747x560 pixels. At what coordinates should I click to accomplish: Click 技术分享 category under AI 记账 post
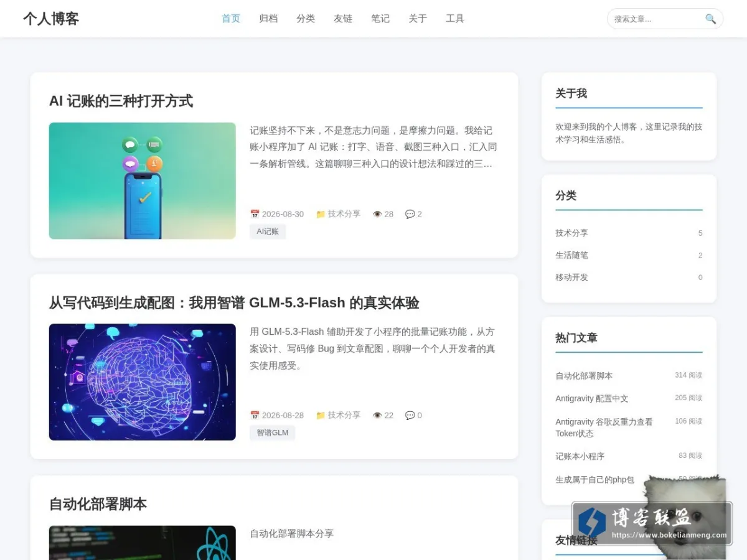click(344, 214)
